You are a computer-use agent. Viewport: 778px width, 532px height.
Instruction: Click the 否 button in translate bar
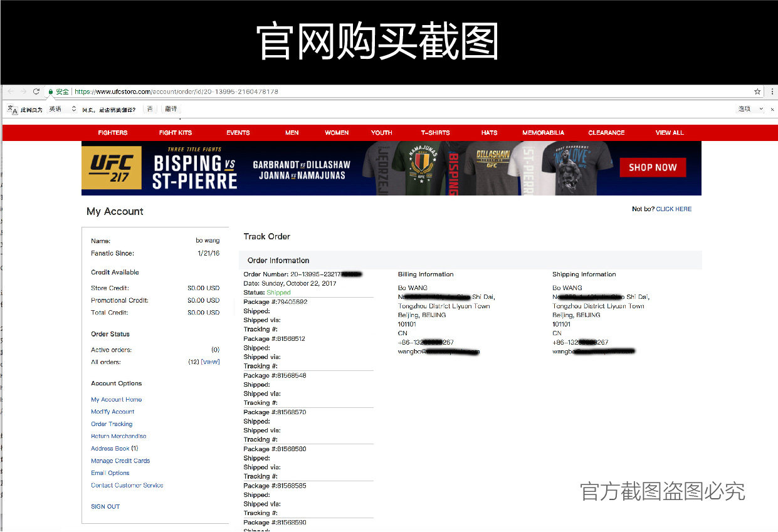point(150,109)
